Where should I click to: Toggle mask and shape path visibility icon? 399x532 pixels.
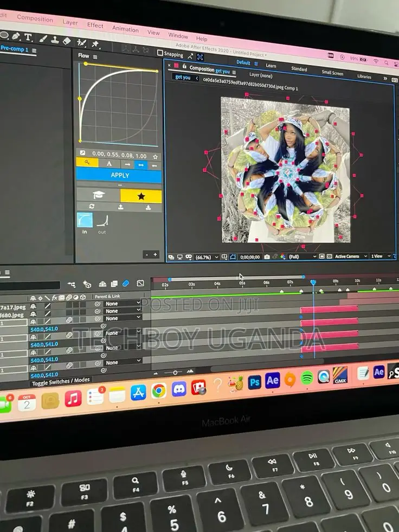point(233,257)
